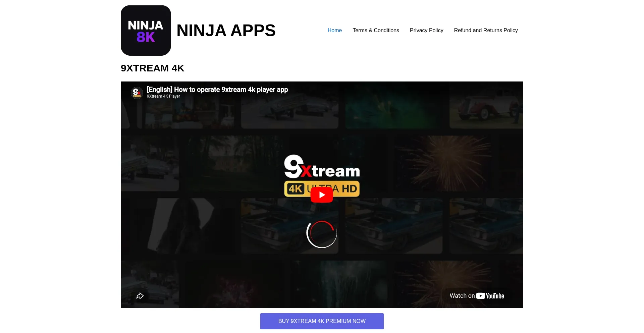Click the '9XTREAM 4K' page heading
The height and width of the screenshot is (333, 644).
click(152, 68)
